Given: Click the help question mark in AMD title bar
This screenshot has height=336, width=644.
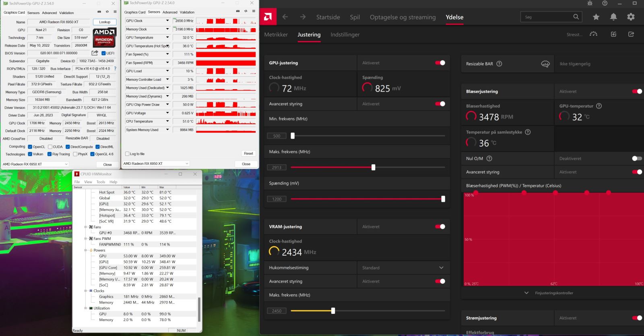Looking at the screenshot, I should pos(605,3).
